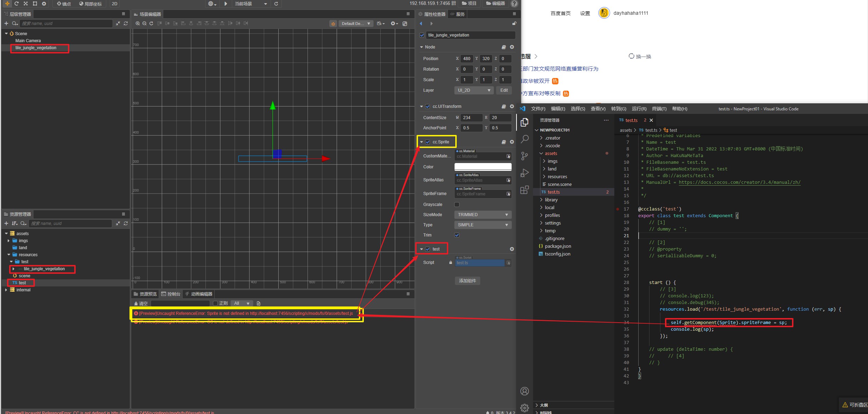
Task: Open VS Code Run and Debug icon
Action: click(x=524, y=173)
